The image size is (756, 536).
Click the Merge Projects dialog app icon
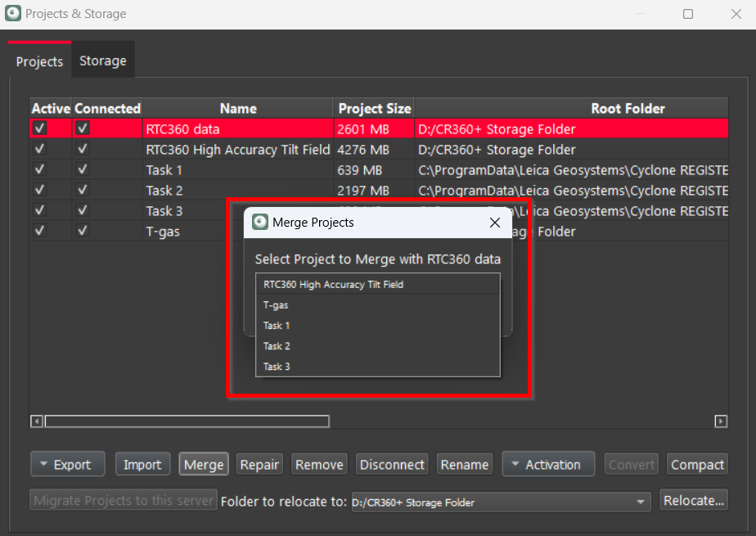(x=260, y=223)
